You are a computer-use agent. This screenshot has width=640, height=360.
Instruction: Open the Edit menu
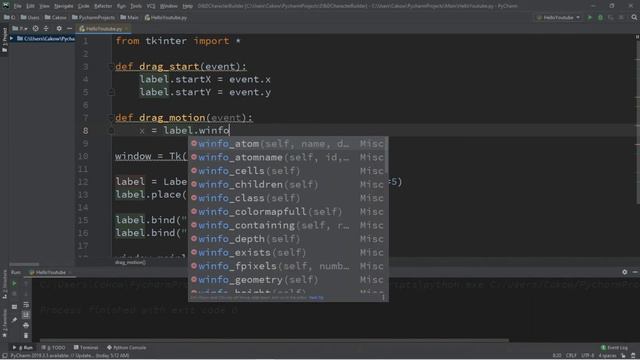tap(31, 6)
